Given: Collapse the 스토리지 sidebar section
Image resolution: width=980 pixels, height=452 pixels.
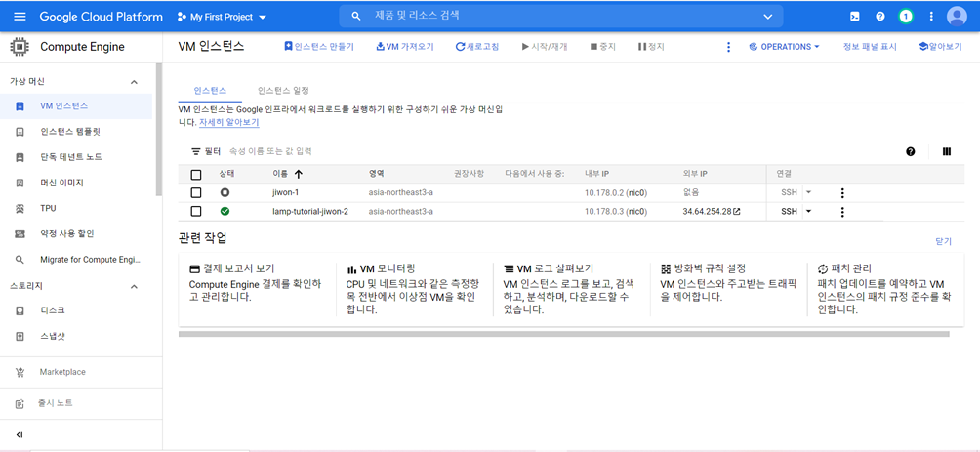Looking at the screenshot, I should [x=134, y=286].
